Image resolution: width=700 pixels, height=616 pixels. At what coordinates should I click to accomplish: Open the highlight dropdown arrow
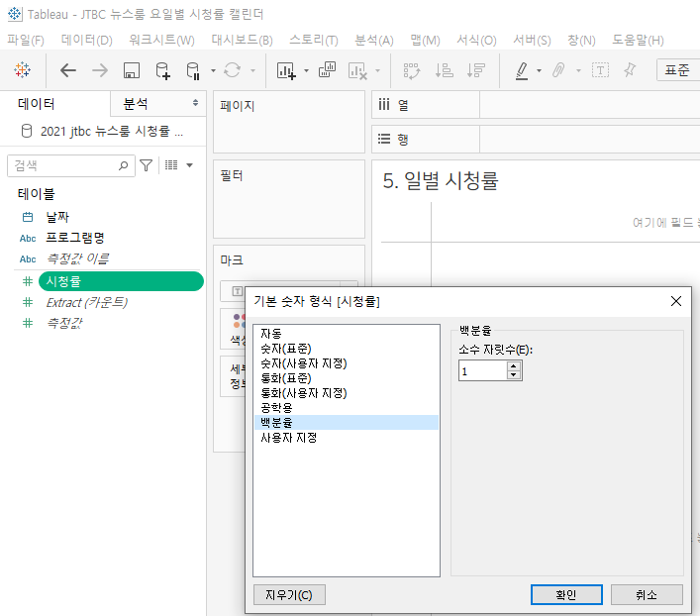point(539,70)
